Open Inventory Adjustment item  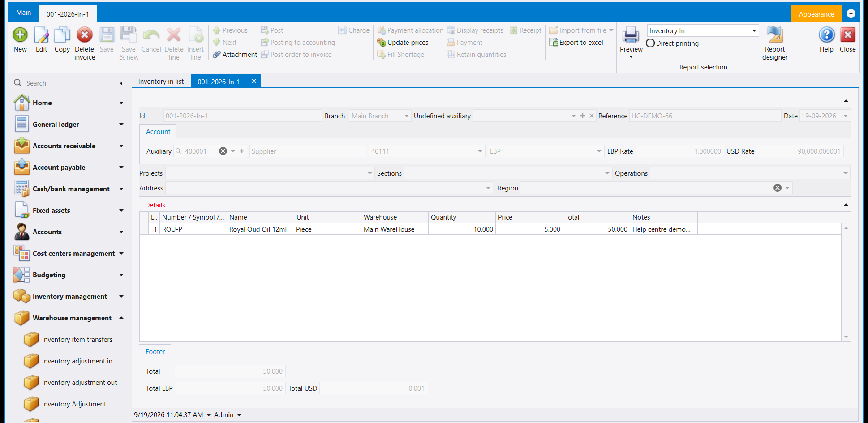74,404
